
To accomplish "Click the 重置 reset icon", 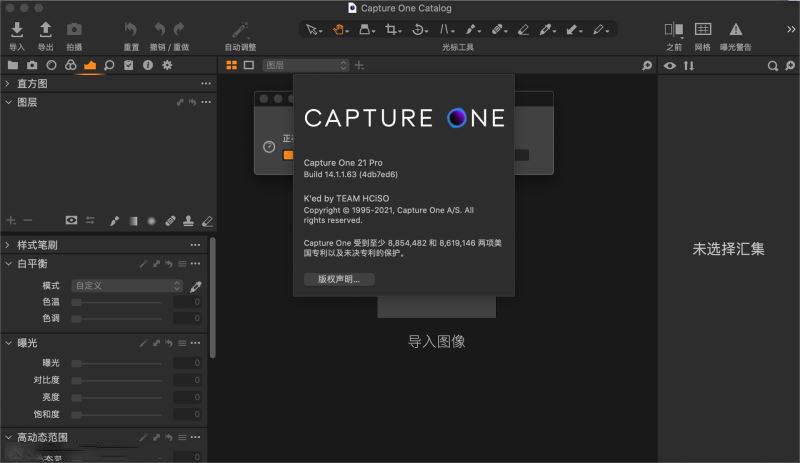I will point(131,30).
